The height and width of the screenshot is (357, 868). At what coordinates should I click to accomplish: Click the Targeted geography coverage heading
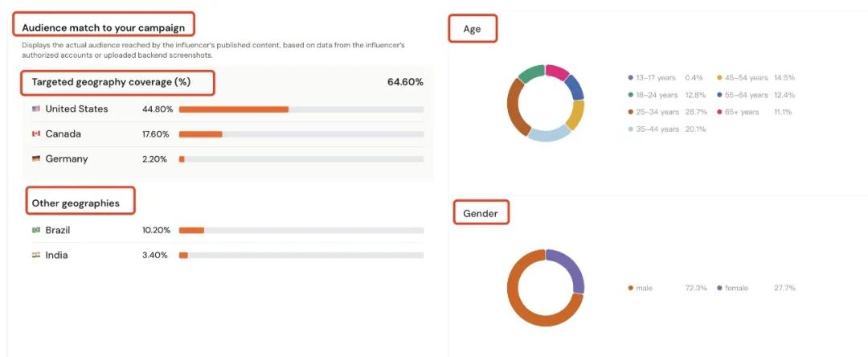tap(111, 82)
